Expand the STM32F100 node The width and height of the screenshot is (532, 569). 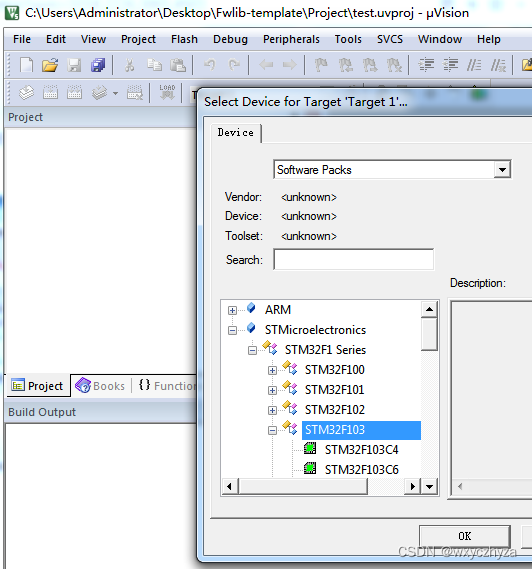[x=272, y=370]
